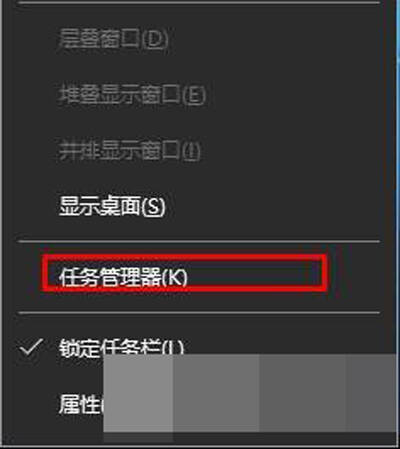
Task: Click the (S) shortcut label of 显示桌面
Action: pyautogui.click(x=153, y=207)
